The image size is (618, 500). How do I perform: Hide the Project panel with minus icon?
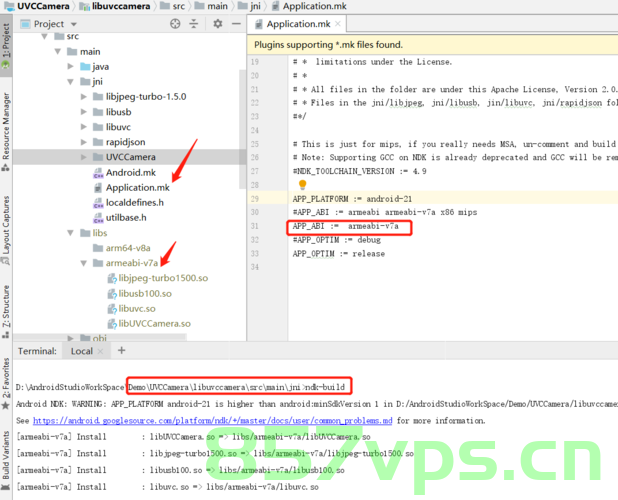click(x=236, y=24)
